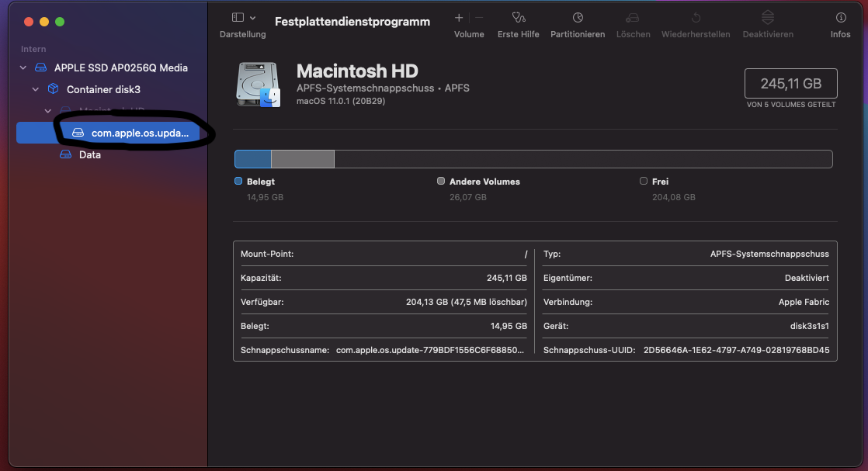Click the Schnappschussname value com.apple.os.update-779BDF...
The width and height of the screenshot is (868, 471).
[x=429, y=350]
